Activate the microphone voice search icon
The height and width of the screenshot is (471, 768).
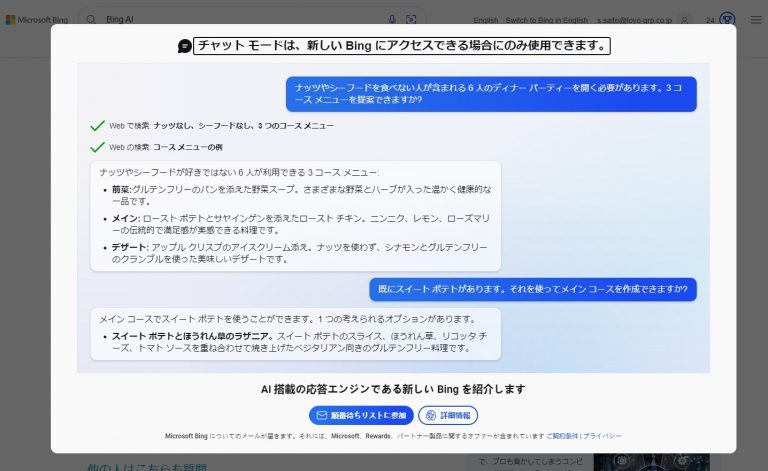392,20
